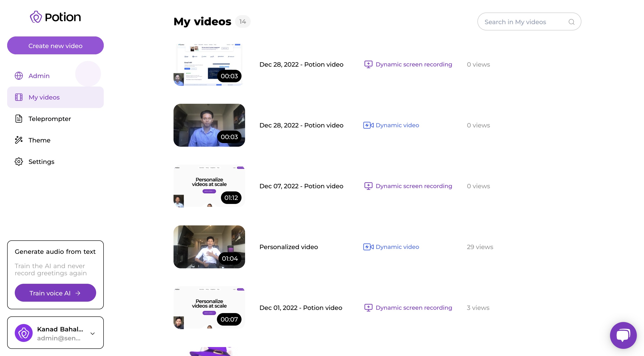Open the Dec 07 video thumbnail 01:12

(209, 186)
